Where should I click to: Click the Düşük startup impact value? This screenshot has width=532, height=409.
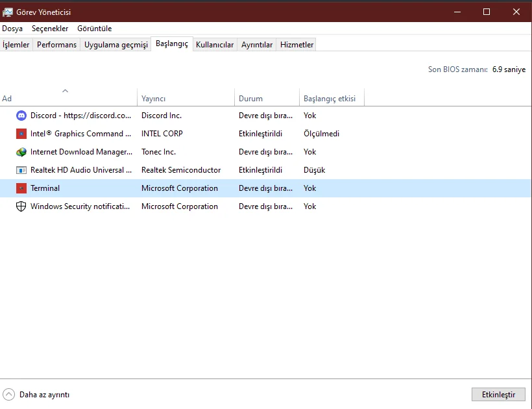tap(314, 170)
